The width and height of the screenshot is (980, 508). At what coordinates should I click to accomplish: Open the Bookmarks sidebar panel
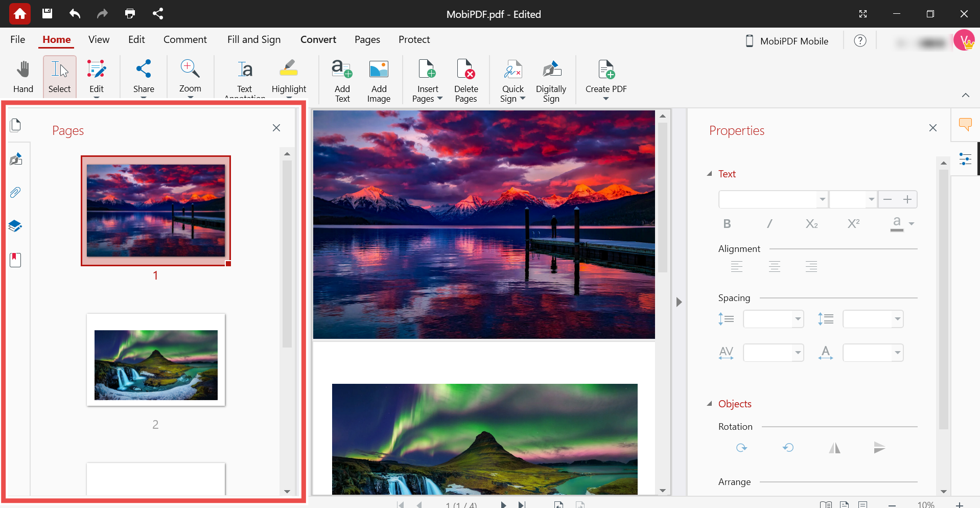[15, 260]
